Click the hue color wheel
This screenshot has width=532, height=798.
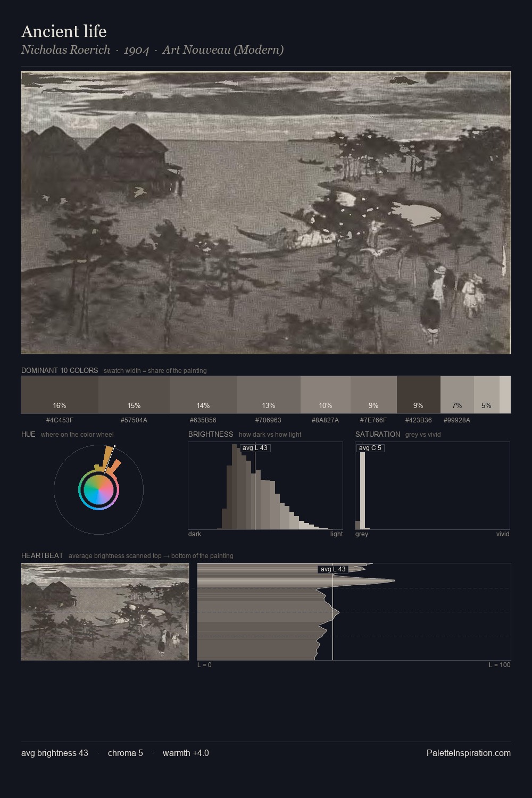click(98, 489)
